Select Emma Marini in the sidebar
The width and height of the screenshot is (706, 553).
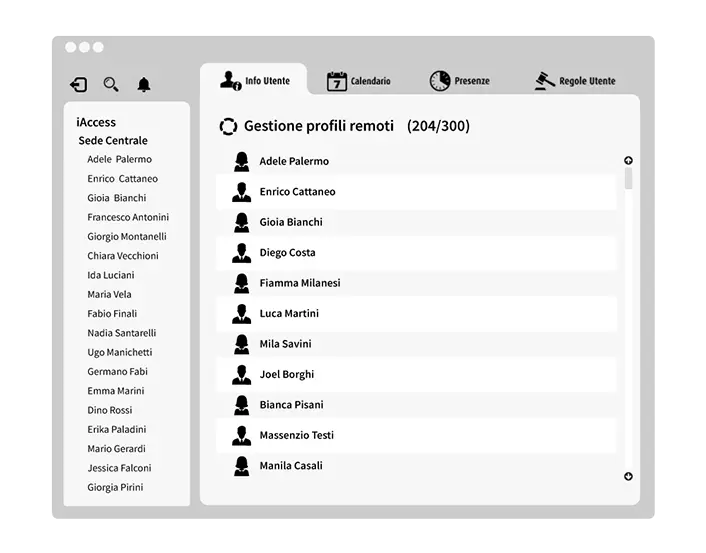pos(116,391)
